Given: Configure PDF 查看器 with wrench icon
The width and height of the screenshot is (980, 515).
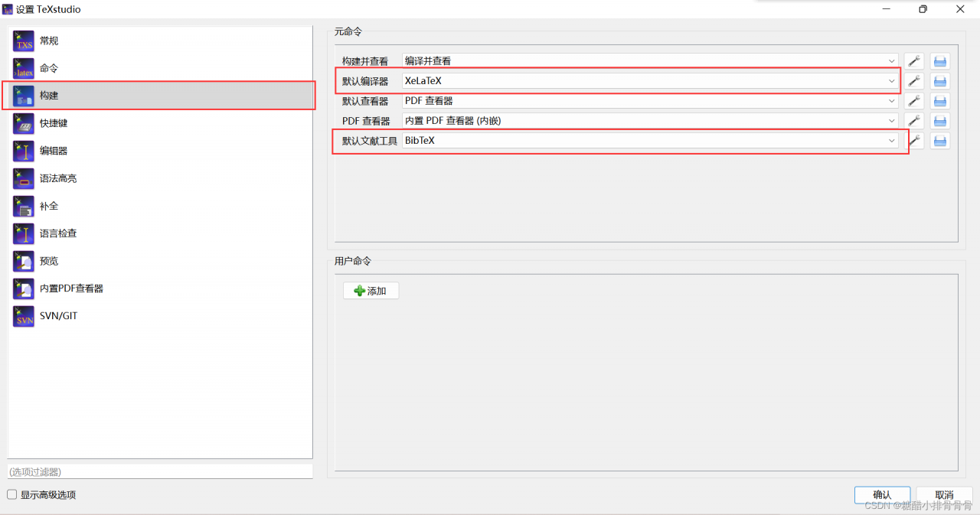Looking at the screenshot, I should [914, 121].
